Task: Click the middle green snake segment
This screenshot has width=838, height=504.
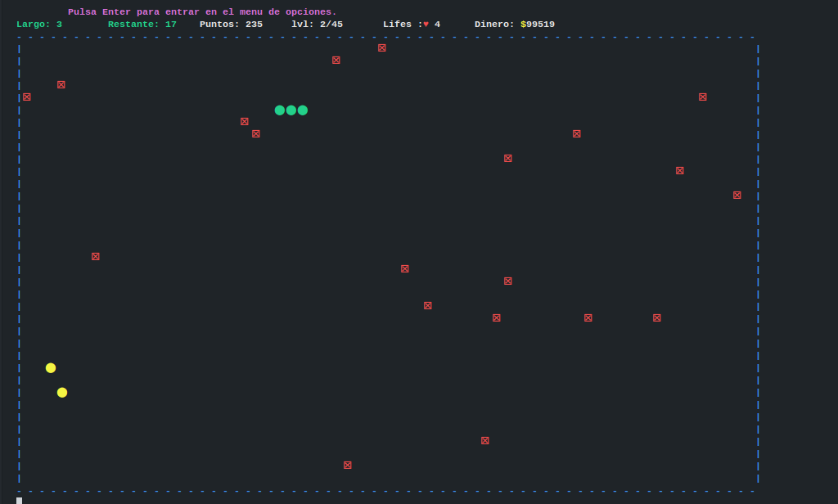Action: click(291, 110)
